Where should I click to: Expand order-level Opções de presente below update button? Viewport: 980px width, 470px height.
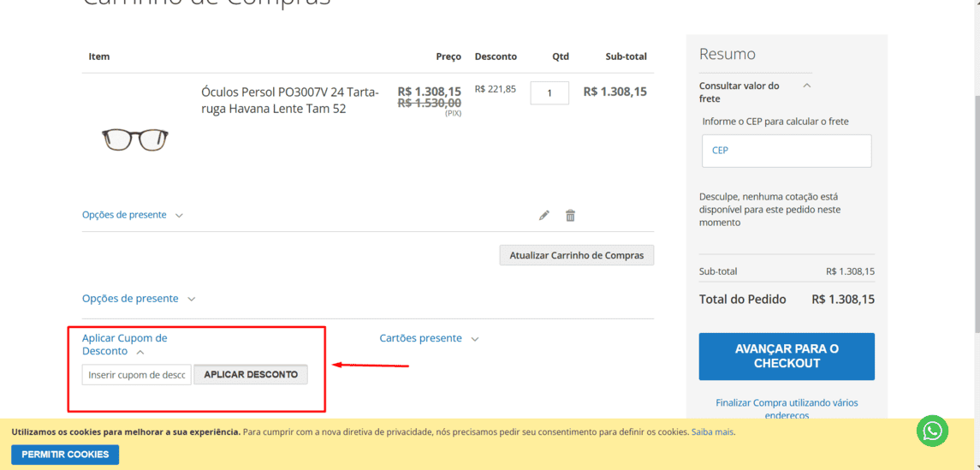139,299
